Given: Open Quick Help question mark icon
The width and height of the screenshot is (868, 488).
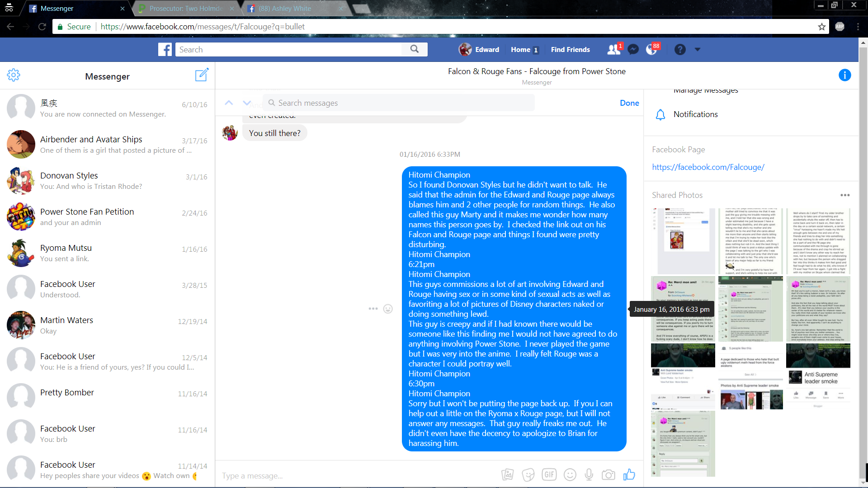Looking at the screenshot, I should tap(680, 49).
